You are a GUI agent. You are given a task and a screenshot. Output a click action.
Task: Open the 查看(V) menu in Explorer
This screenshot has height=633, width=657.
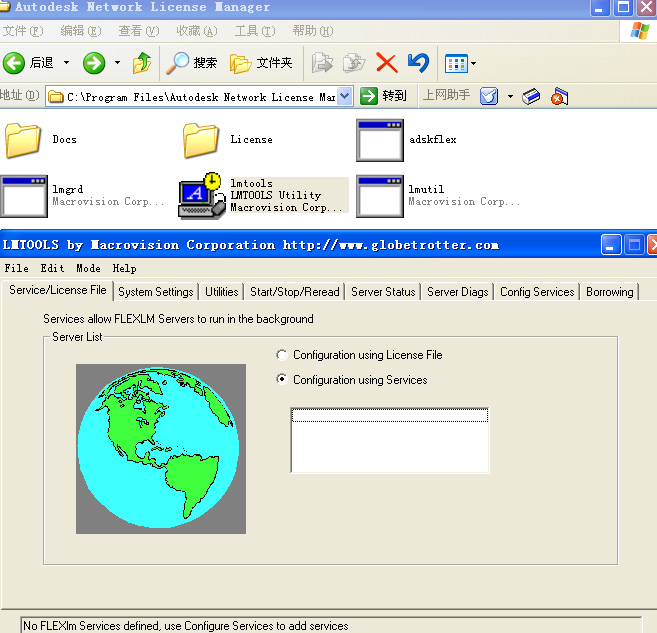pos(139,31)
